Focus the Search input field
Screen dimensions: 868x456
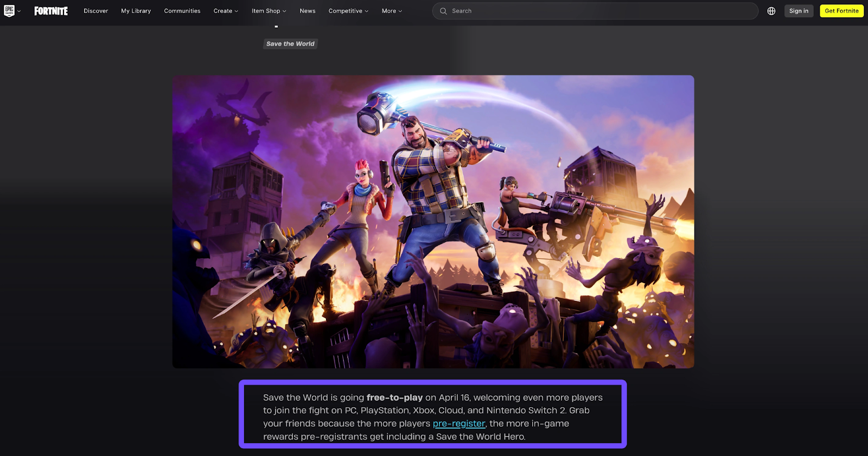[x=597, y=11]
